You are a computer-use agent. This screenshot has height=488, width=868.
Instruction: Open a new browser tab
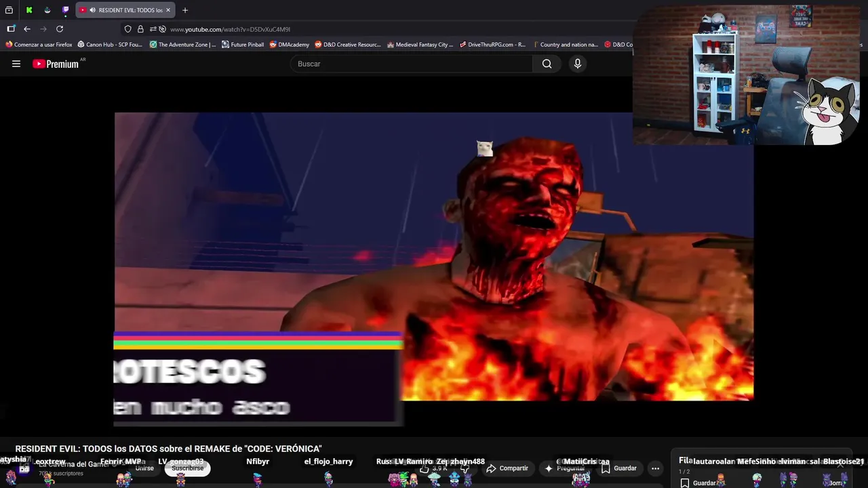[x=185, y=10]
